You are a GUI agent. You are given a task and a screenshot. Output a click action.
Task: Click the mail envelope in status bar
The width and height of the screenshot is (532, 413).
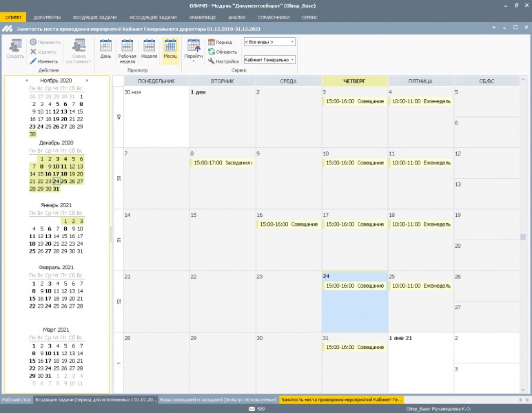click(252, 409)
